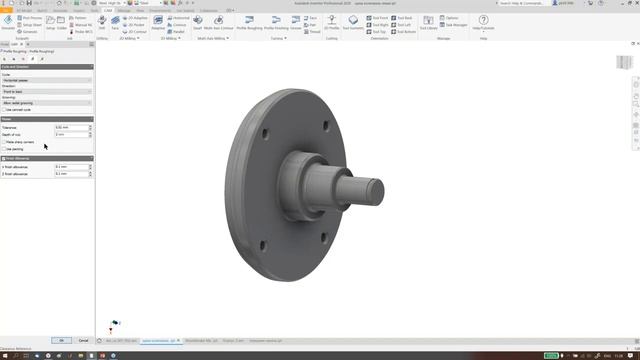Click the Profile Roughing turning tool
Screen dimensions: 640x360
tap(249, 22)
